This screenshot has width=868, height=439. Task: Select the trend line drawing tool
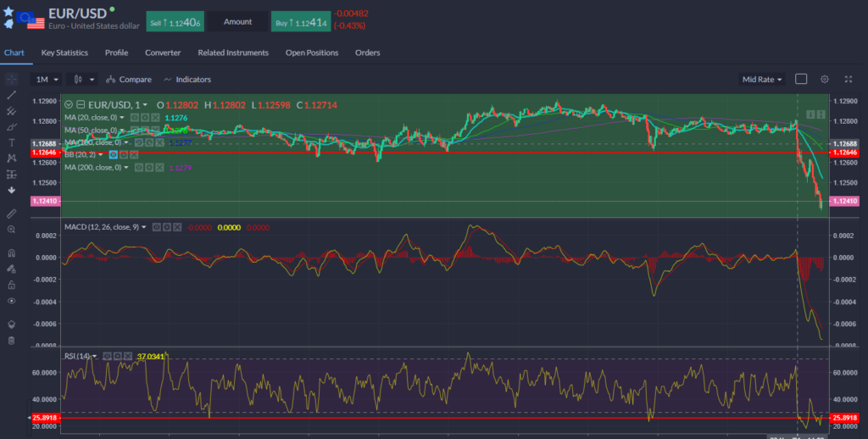[x=12, y=95]
